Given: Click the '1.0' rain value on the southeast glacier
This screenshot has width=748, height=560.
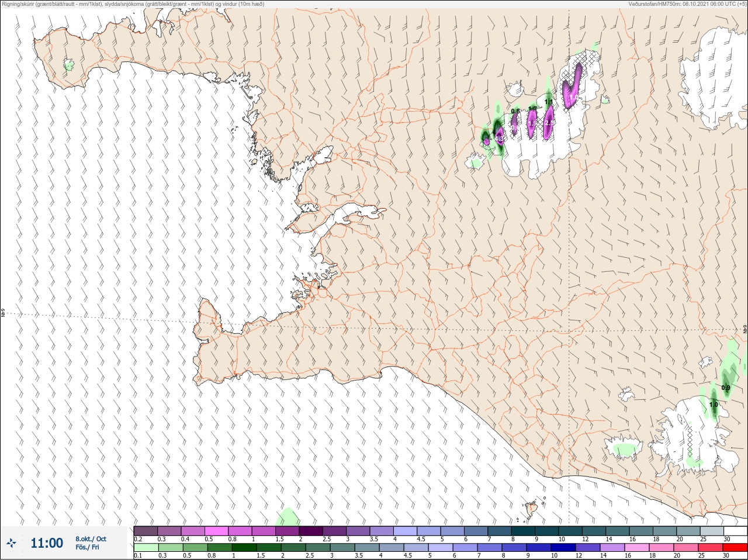Looking at the screenshot, I should (x=714, y=405).
